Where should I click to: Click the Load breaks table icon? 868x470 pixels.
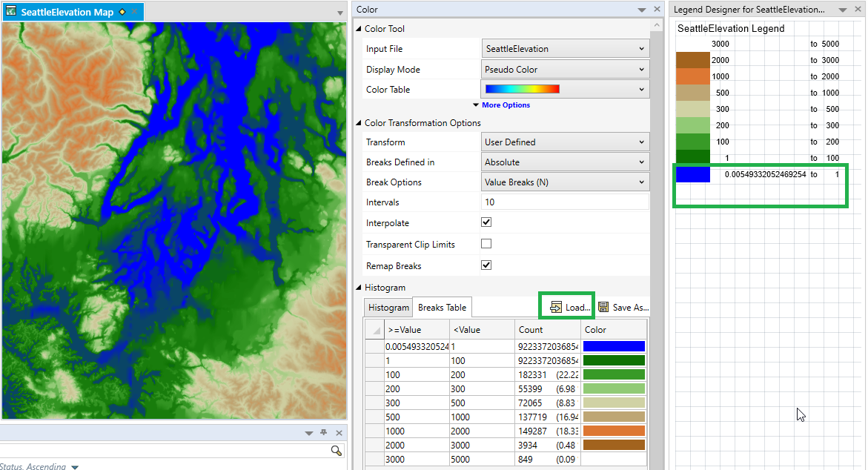[566, 306]
